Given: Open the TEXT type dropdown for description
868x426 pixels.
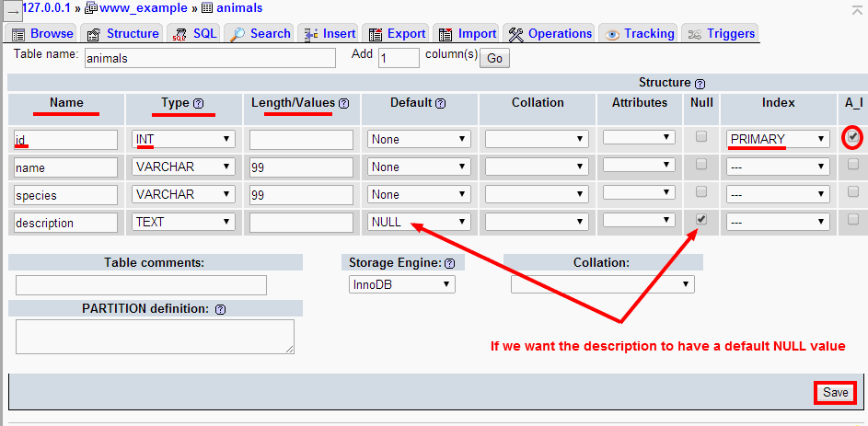Looking at the screenshot, I should coord(183,223).
